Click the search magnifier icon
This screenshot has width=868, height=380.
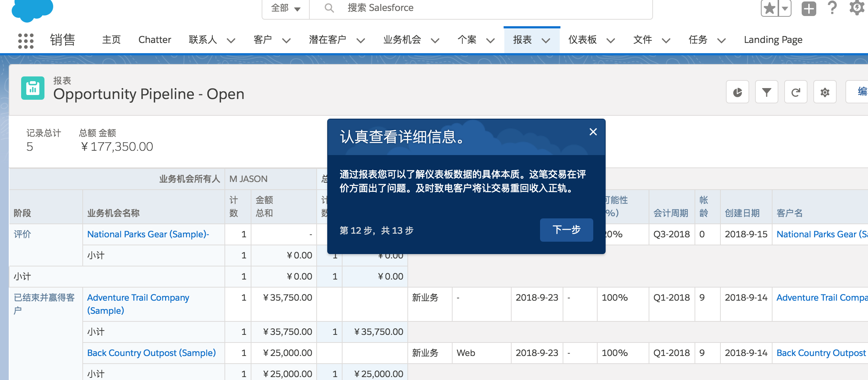tap(329, 8)
